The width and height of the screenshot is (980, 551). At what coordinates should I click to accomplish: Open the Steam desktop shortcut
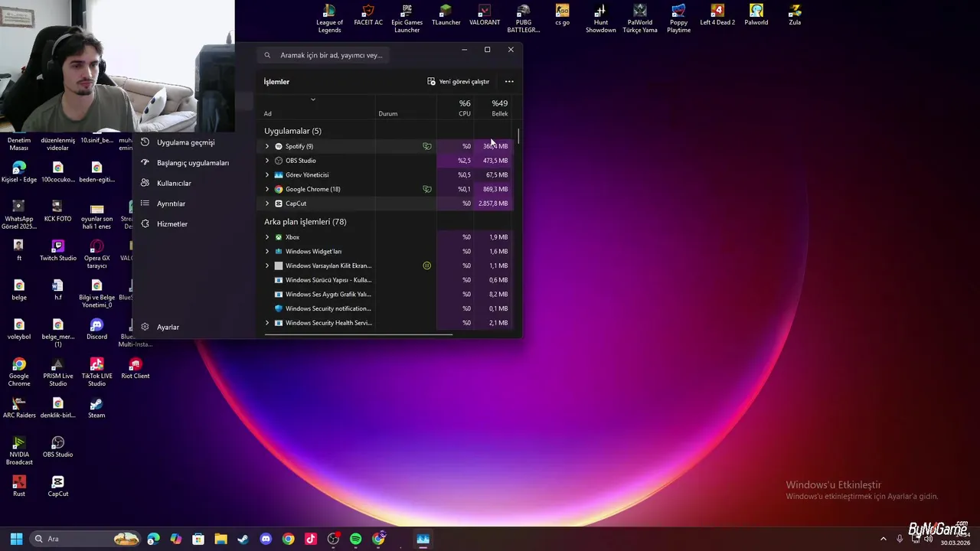click(x=96, y=408)
